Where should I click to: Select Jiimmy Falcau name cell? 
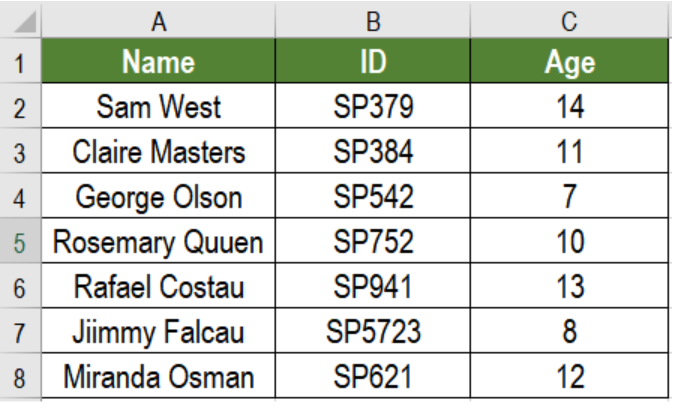click(158, 331)
